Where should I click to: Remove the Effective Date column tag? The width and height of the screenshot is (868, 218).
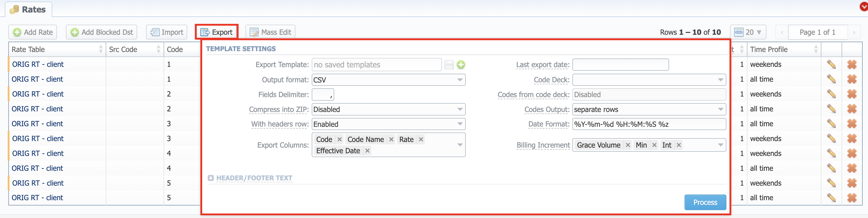(367, 151)
